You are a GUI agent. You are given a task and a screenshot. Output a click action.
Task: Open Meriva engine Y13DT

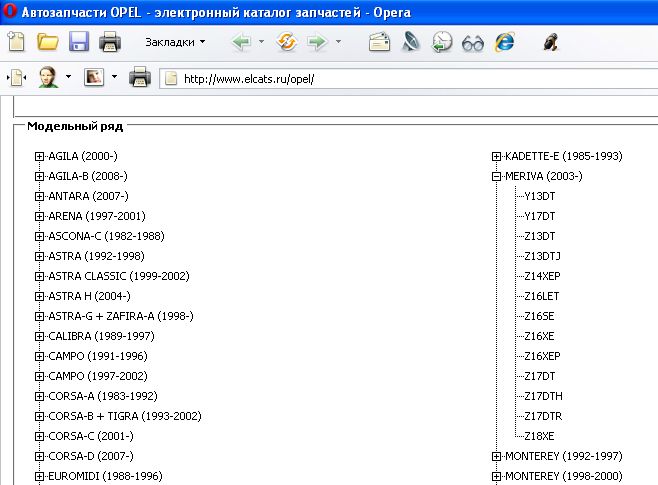point(540,196)
